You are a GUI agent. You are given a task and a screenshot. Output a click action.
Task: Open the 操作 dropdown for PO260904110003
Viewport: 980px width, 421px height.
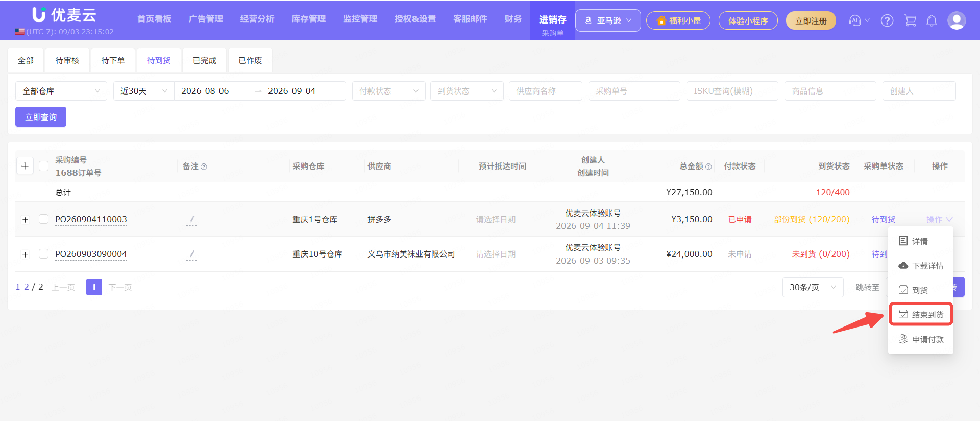coord(939,219)
